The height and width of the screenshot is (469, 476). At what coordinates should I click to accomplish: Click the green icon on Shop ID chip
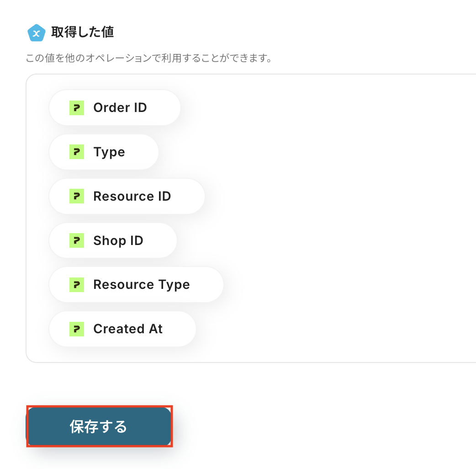[x=77, y=240]
